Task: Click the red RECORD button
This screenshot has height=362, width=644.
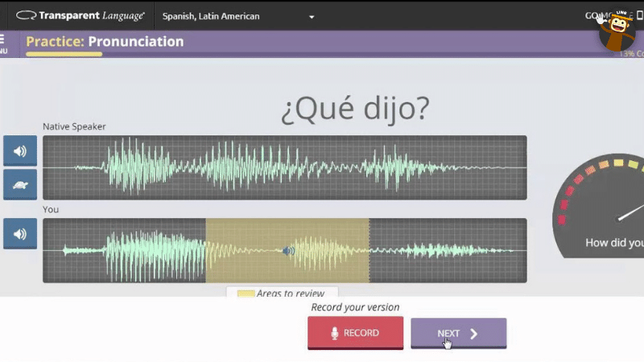Action: pos(355,333)
